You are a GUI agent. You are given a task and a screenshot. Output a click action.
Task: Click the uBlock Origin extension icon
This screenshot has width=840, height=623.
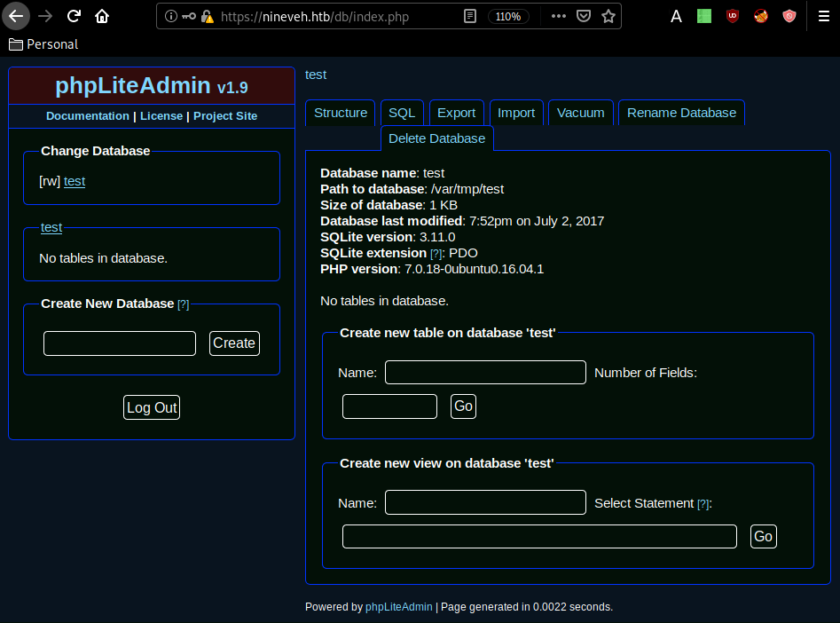point(732,16)
